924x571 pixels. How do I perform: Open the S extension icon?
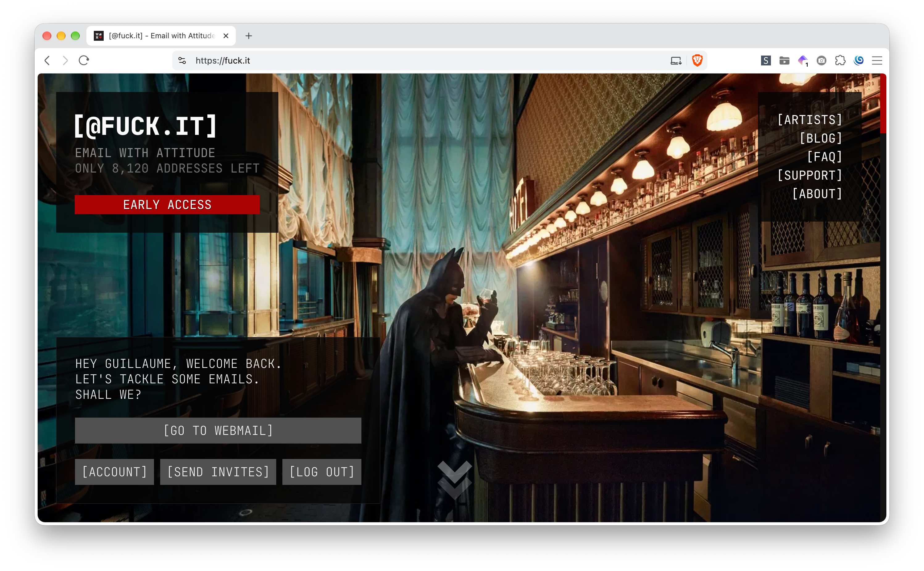(766, 60)
